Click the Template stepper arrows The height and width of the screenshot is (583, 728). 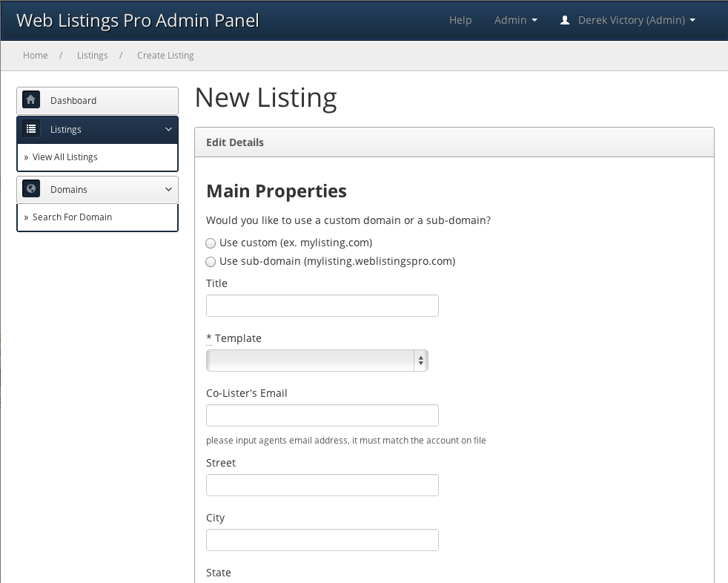point(421,360)
